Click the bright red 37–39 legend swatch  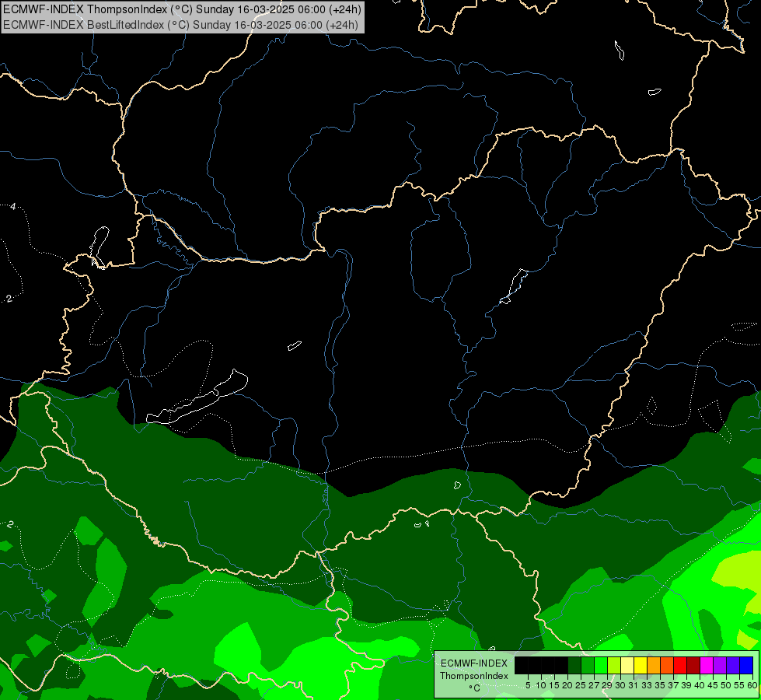click(x=680, y=665)
